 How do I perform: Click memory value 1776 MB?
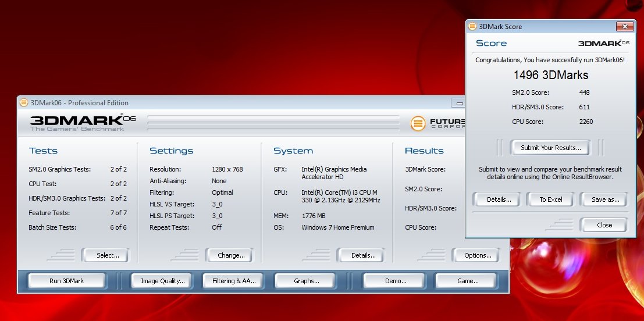pyautogui.click(x=314, y=216)
